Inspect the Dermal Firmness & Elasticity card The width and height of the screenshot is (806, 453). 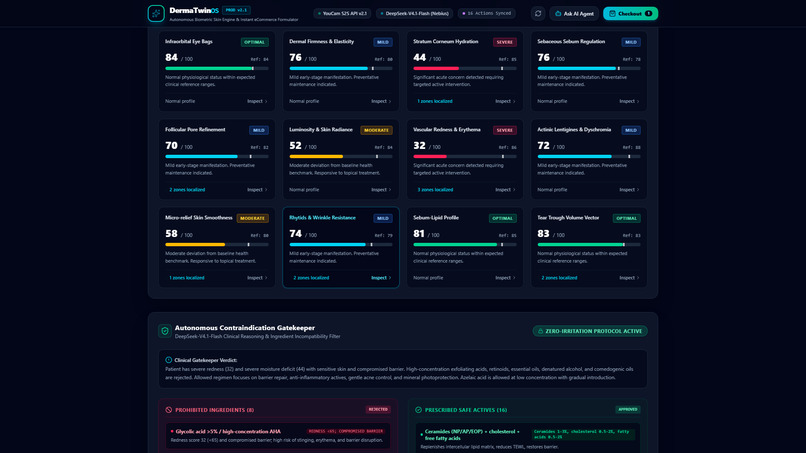click(381, 101)
